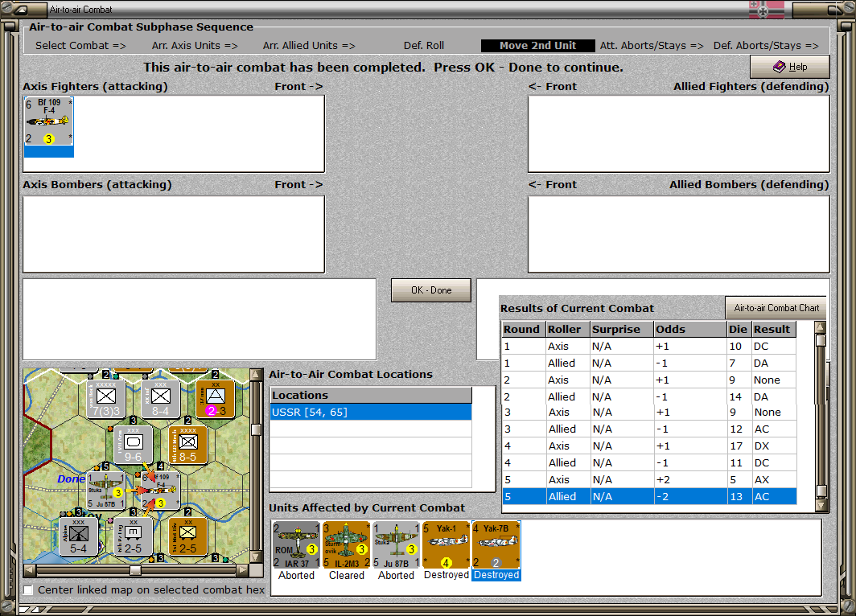Open the Help button
This screenshot has width=856, height=616.
coord(789,67)
